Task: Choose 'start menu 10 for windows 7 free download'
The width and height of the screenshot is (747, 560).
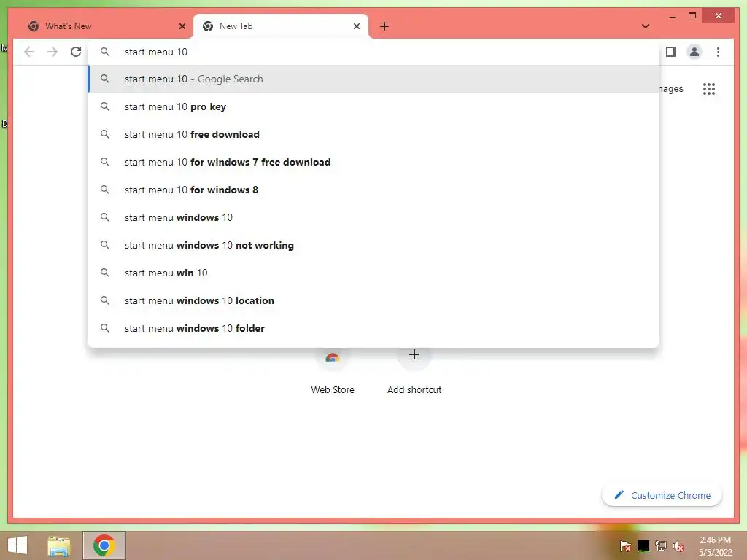Action: click(374, 162)
